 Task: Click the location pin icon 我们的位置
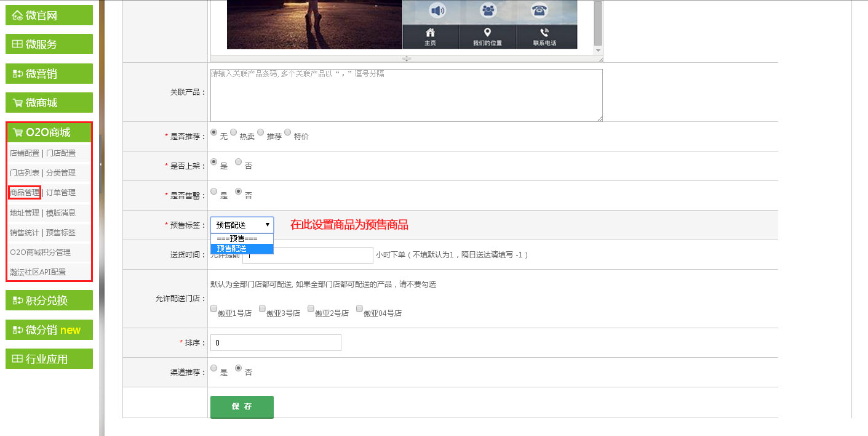tap(487, 33)
